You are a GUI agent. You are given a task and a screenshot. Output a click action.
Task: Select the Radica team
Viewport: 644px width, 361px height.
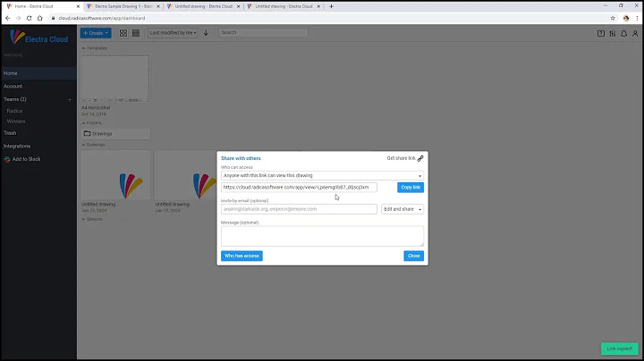point(15,111)
